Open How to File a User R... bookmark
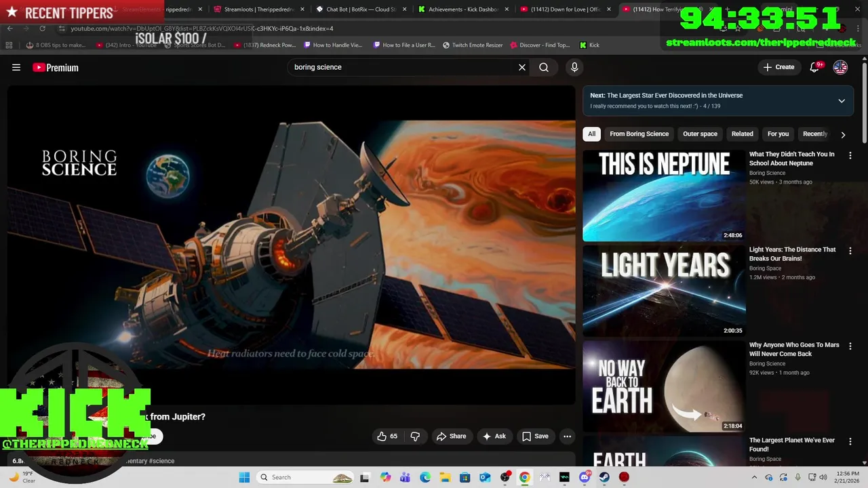The width and height of the screenshot is (868, 488). click(x=404, y=45)
